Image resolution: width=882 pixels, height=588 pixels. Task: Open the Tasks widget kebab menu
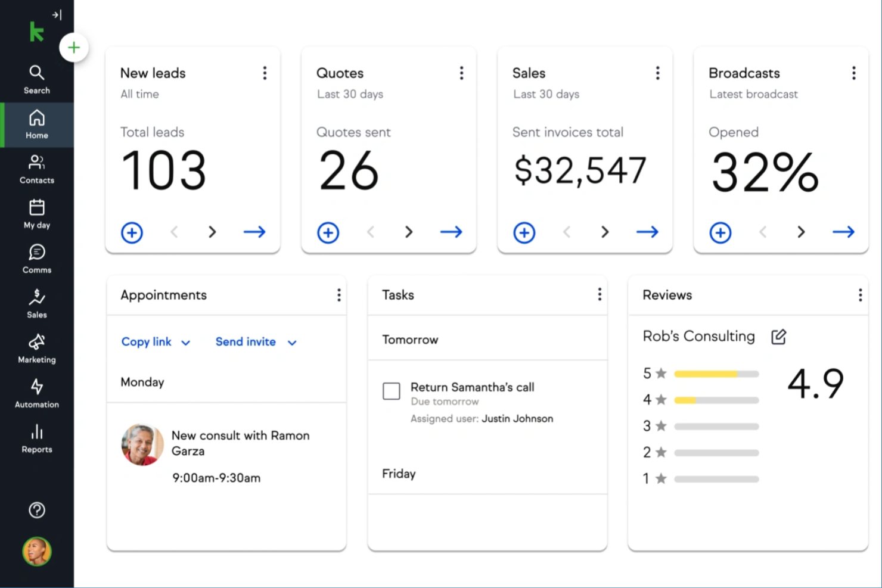(600, 294)
